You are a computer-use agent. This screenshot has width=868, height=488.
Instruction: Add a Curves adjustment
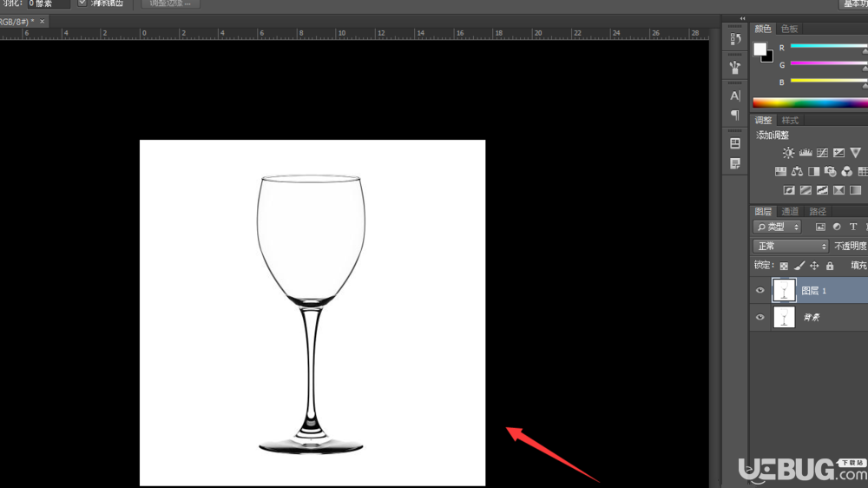(822, 152)
